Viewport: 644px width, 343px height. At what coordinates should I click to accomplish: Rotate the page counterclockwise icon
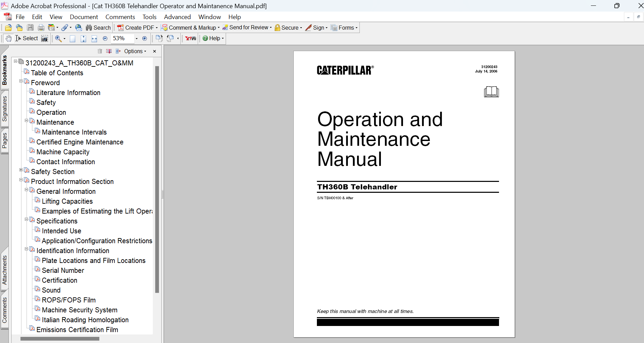pos(170,38)
